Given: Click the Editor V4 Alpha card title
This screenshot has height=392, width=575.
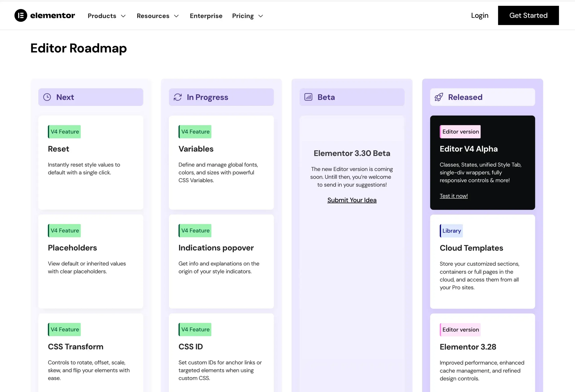Looking at the screenshot, I should pos(469,149).
